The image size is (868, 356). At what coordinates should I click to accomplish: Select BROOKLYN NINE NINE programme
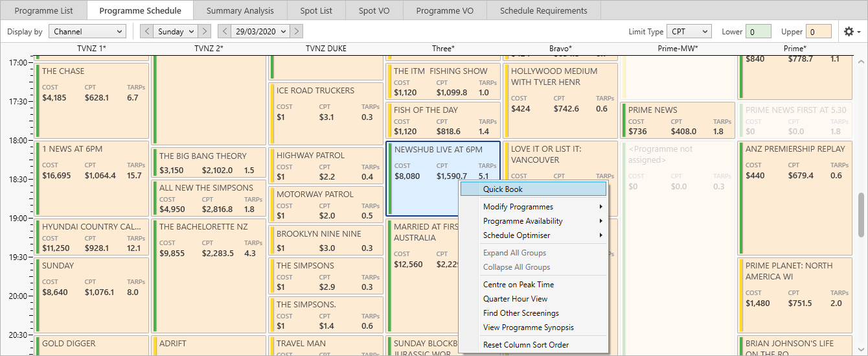[326, 240]
